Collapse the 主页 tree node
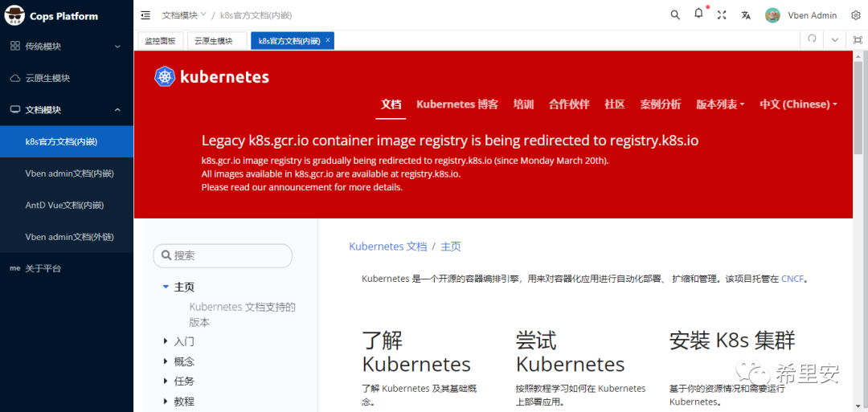The image size is (868, 412). pos(165,287)
